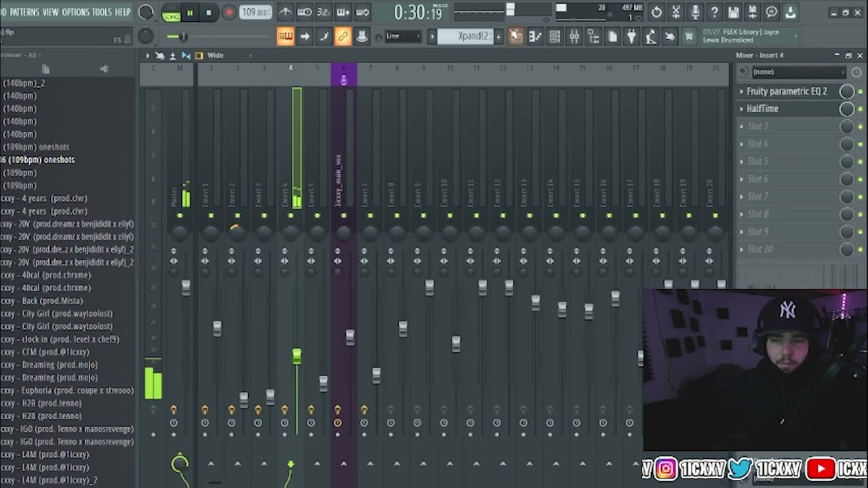Click the speech bubble icon in top toolbar
The width and height of the screenshot is (868, 488).
[x=771, y=12]
